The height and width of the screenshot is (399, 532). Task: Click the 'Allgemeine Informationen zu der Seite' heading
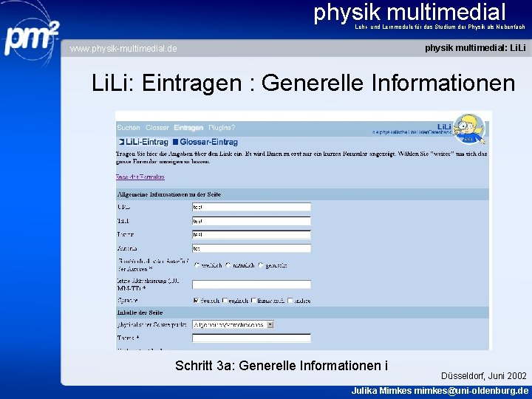coord(169,194)
